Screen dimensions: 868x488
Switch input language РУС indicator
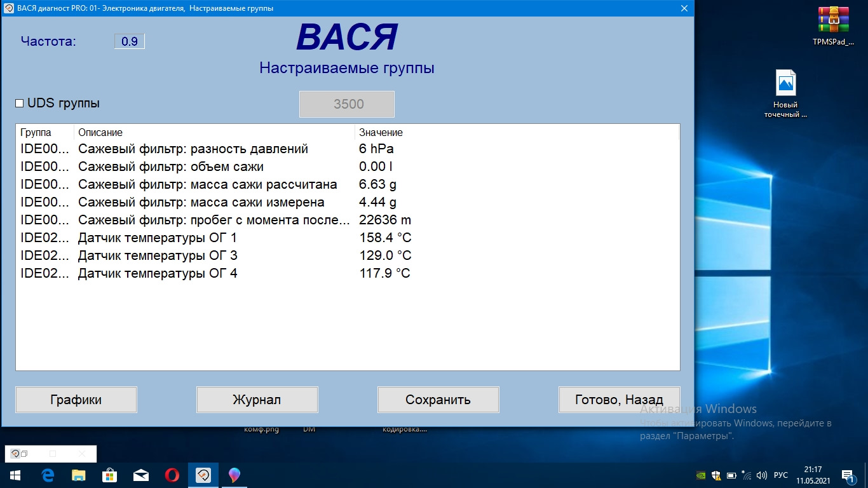[x=781, y=475]
